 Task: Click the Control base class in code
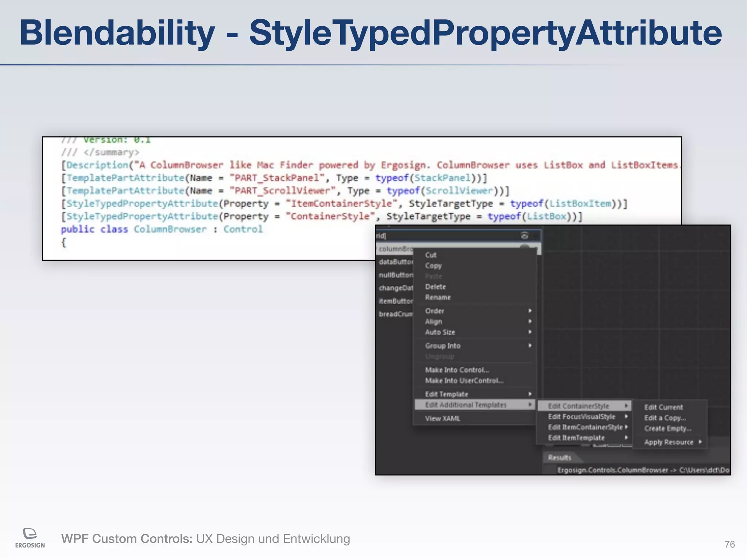click(243, 229)
